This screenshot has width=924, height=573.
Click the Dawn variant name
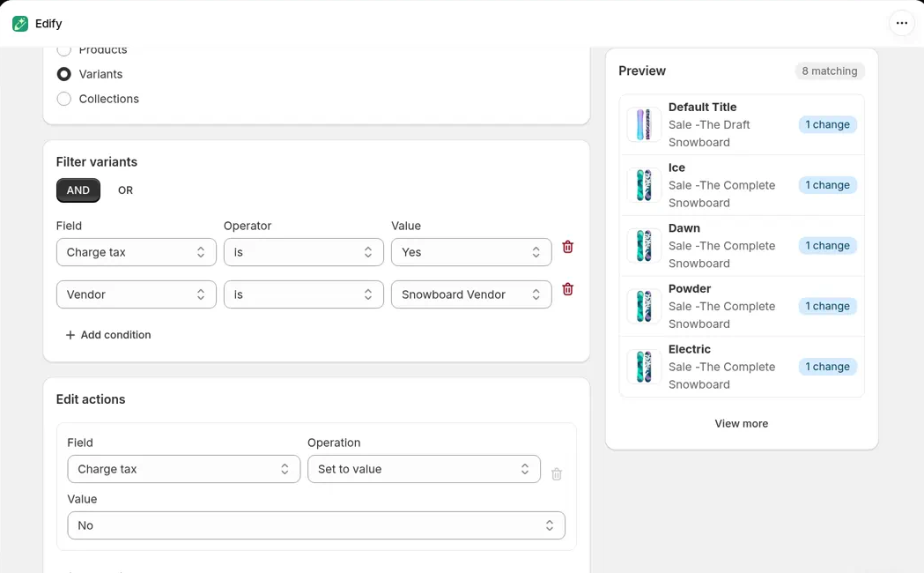(x=684, y=228)
